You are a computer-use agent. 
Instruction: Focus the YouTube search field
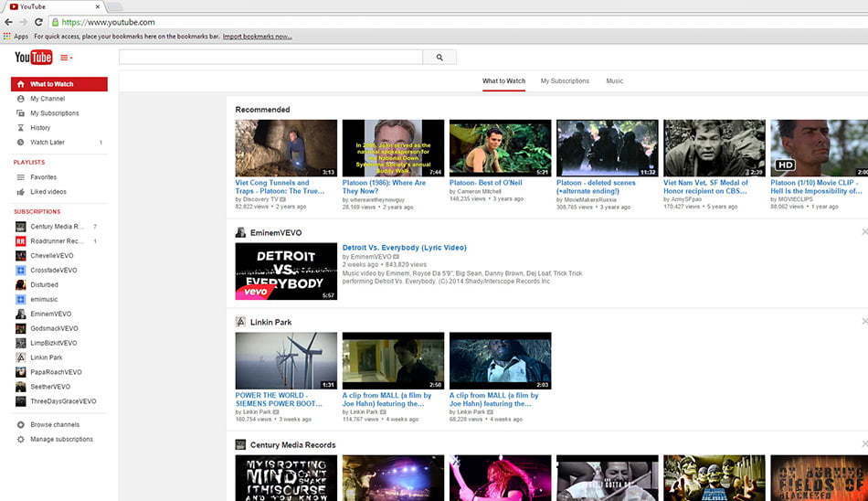pyautogui.click(x=270, y=57)
